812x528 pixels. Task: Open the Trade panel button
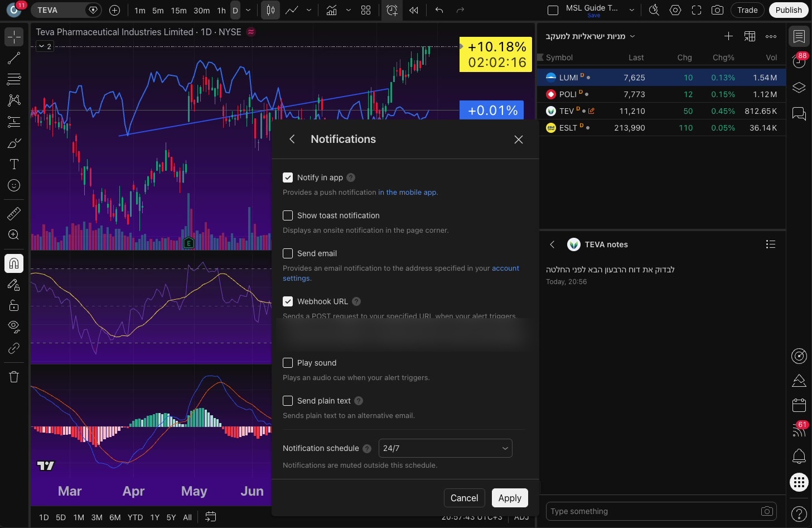point(747,10)
